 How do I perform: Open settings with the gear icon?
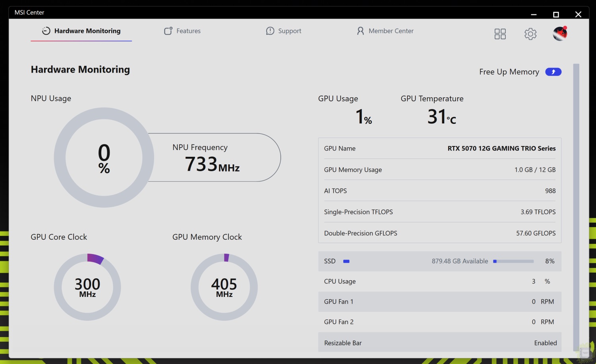tap(530, 34)
